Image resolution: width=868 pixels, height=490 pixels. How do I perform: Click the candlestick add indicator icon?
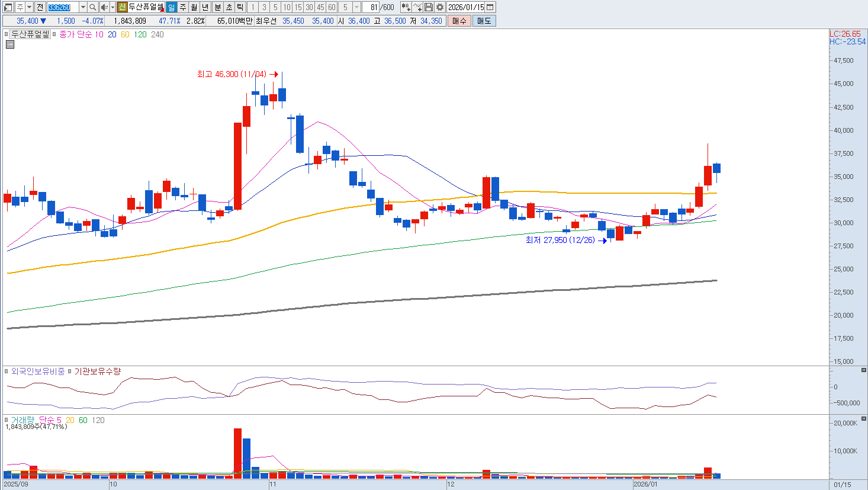coord(406,7)
